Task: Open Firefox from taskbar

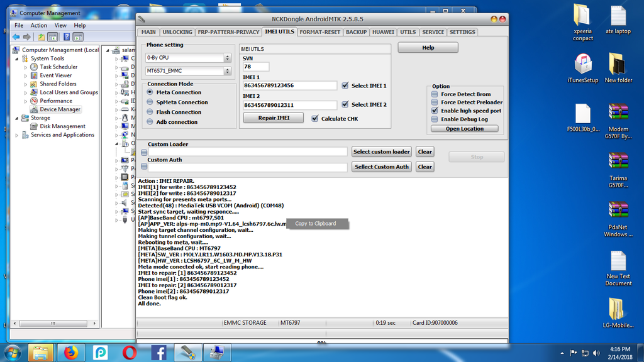Action: tap(70, 353)
